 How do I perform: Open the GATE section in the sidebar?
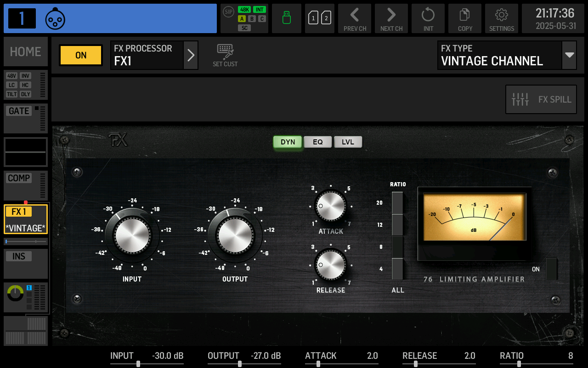coord(18,110)
